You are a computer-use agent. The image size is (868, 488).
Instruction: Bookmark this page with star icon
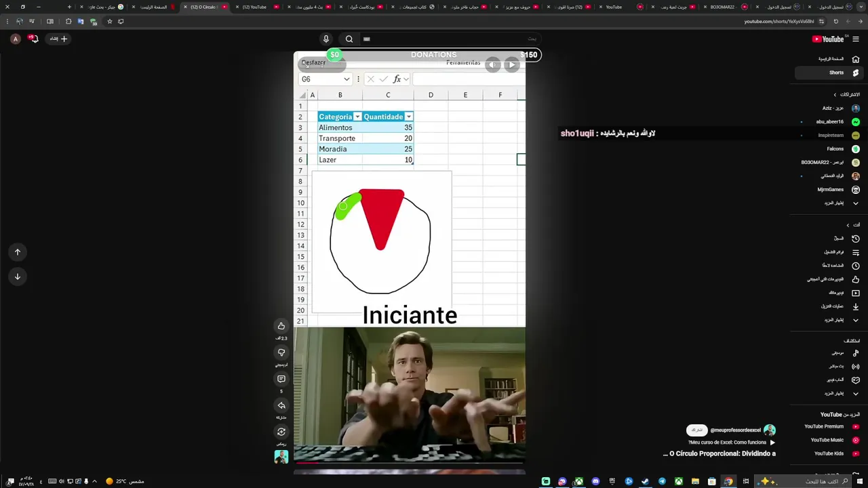(110, 22)
